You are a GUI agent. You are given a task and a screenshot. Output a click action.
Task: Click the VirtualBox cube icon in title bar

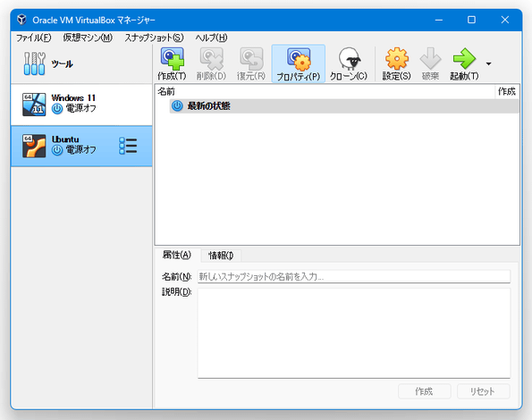click(21, 20)
